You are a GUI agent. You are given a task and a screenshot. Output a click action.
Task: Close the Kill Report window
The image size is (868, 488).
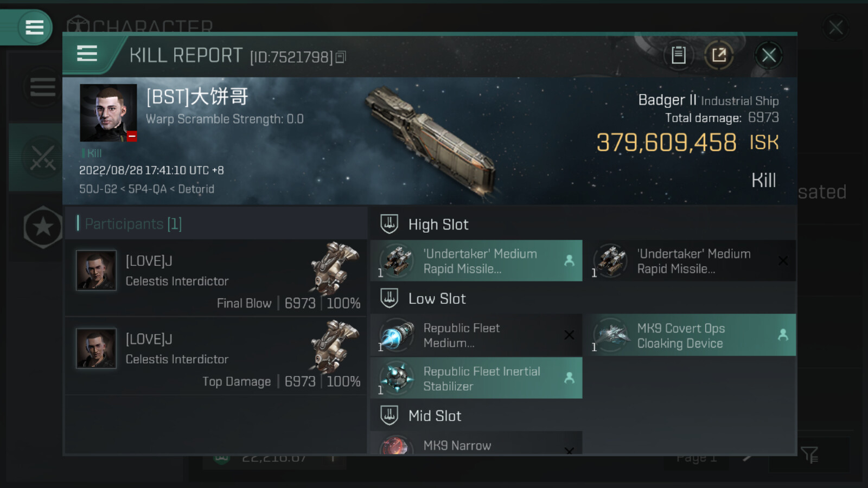pos(768,55)
